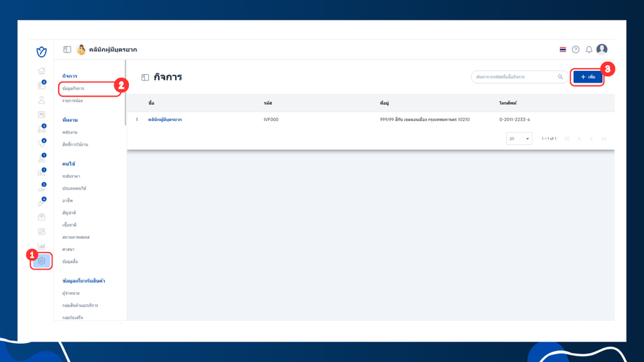Click the ที่อยู่ column header

pyautogui.click(x=384, y=103)
